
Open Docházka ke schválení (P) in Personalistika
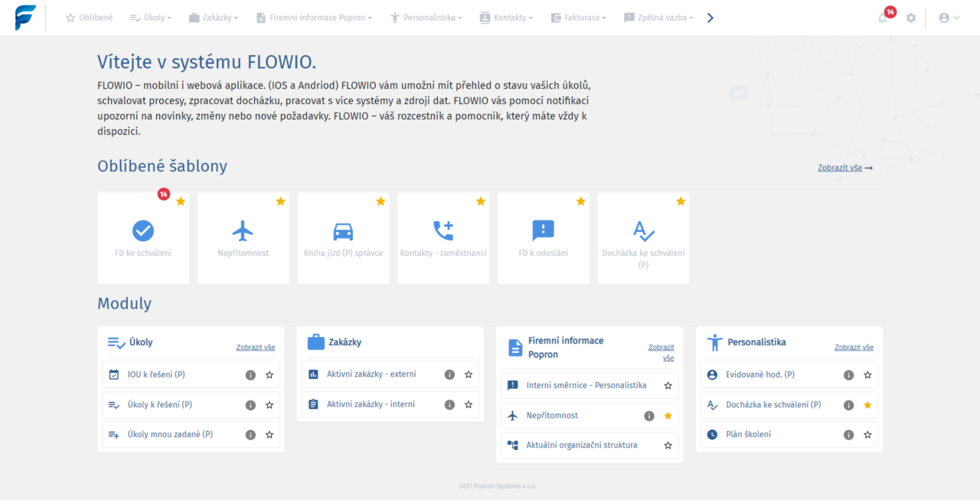pyautogui.click(x=789, y=405)
